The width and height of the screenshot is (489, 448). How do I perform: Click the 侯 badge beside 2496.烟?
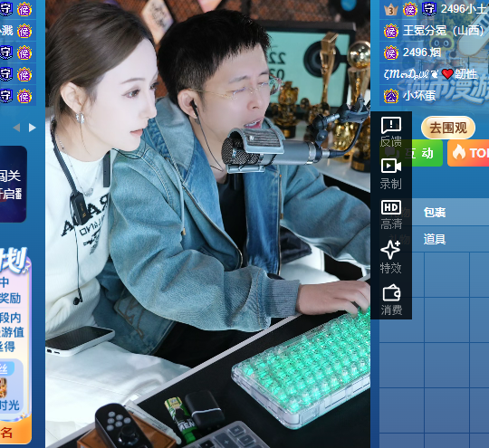(x=391, y=52)
